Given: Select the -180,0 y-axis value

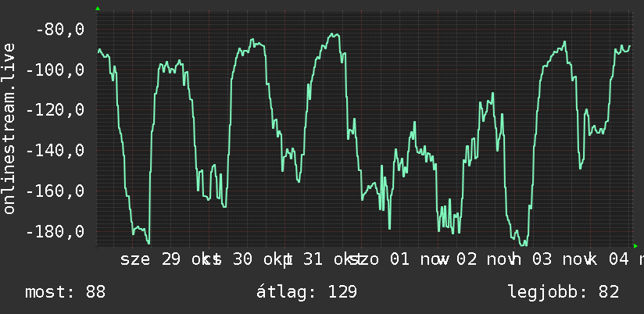Looking at the screenshot, I should click(x=55, y=231).
